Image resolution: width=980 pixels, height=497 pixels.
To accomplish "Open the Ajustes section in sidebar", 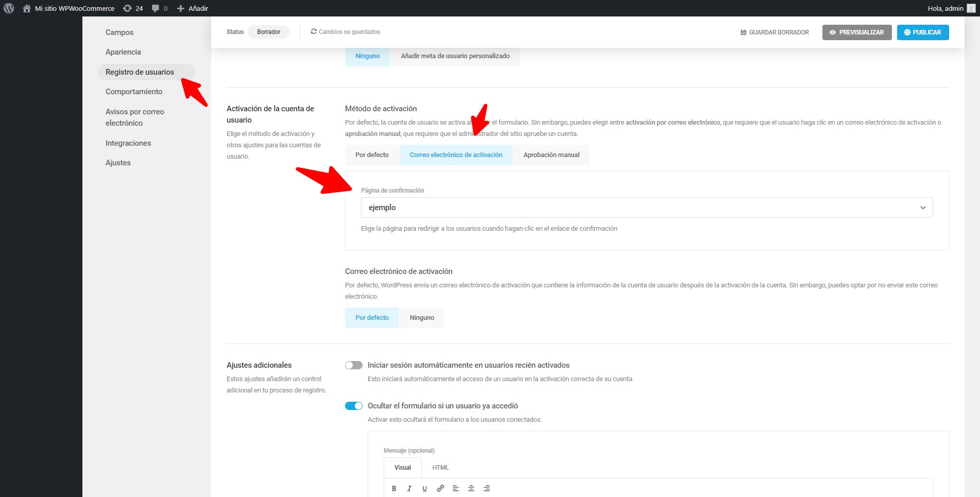I will (118, 163).
